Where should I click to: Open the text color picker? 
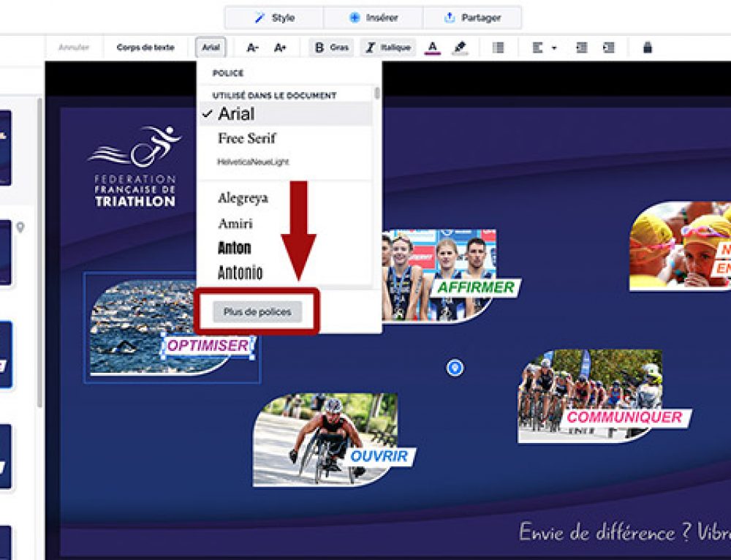click(x=432, y=48)
